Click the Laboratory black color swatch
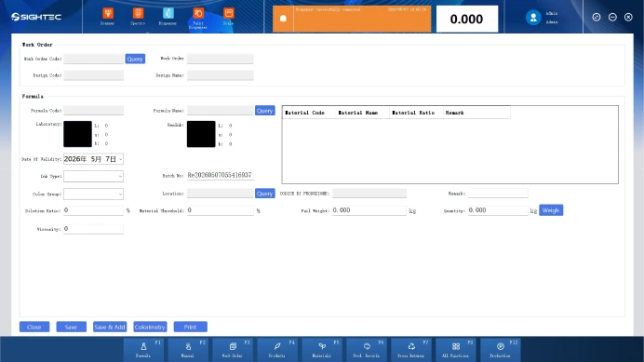644x362 pixels. (x=77, y=134)
